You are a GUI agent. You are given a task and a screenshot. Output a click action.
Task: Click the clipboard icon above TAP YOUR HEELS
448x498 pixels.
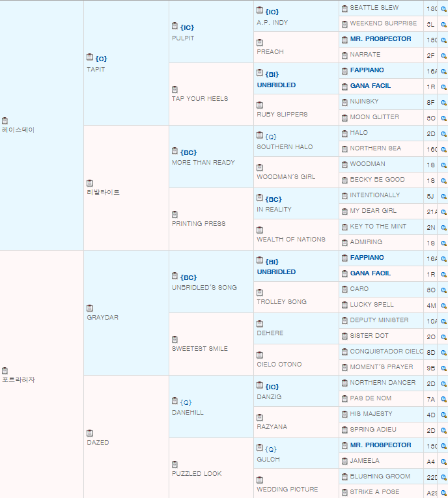pos(175,90)
